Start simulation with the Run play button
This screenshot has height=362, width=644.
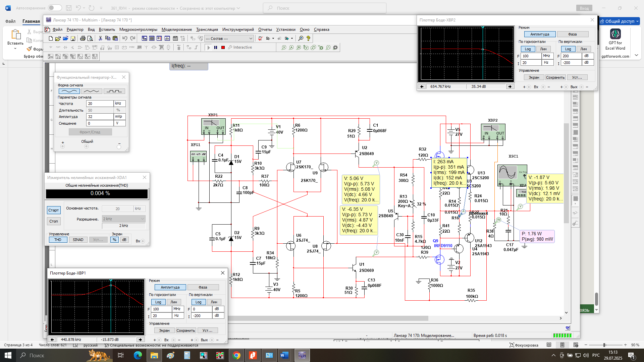208,48
